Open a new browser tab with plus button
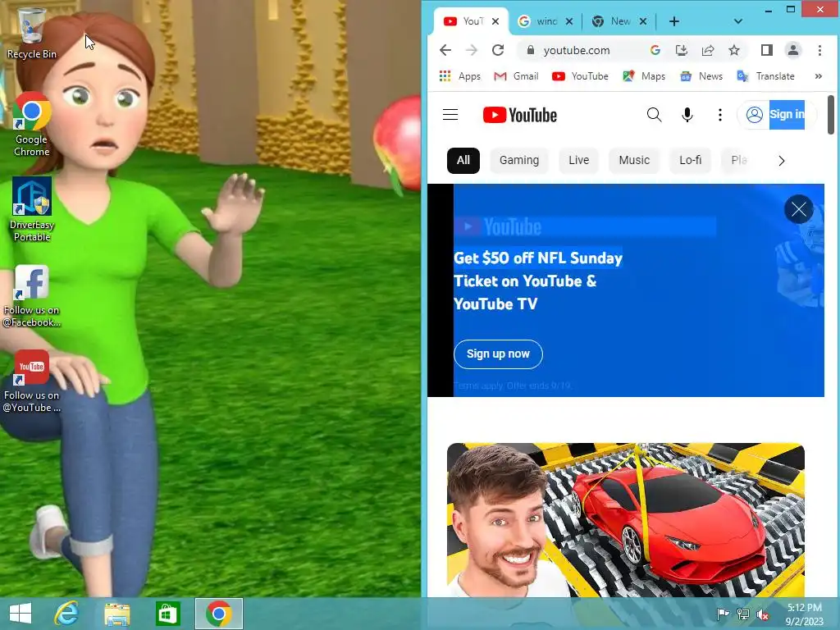 pos(674,21)
